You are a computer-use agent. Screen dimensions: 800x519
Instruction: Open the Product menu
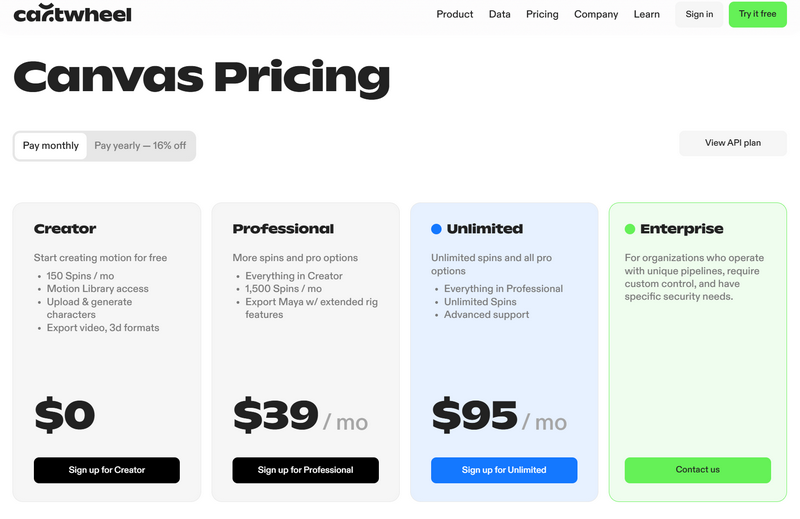455,14
